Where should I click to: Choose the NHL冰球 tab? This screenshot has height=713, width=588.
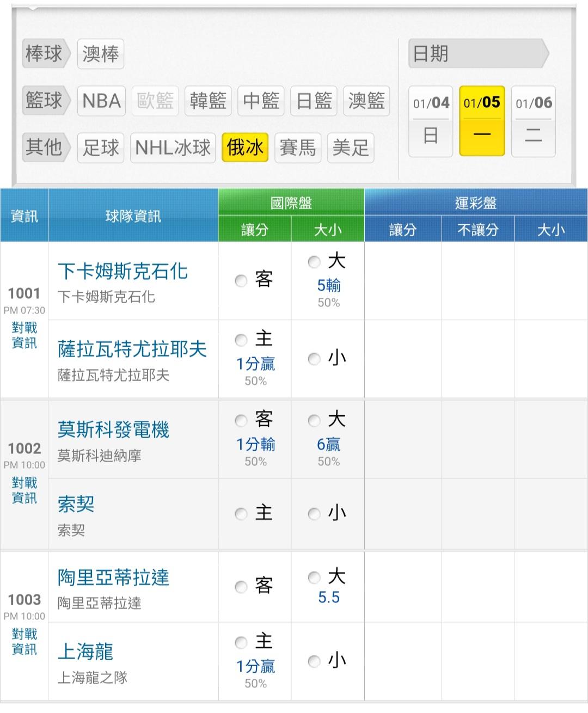click(173, 147)
